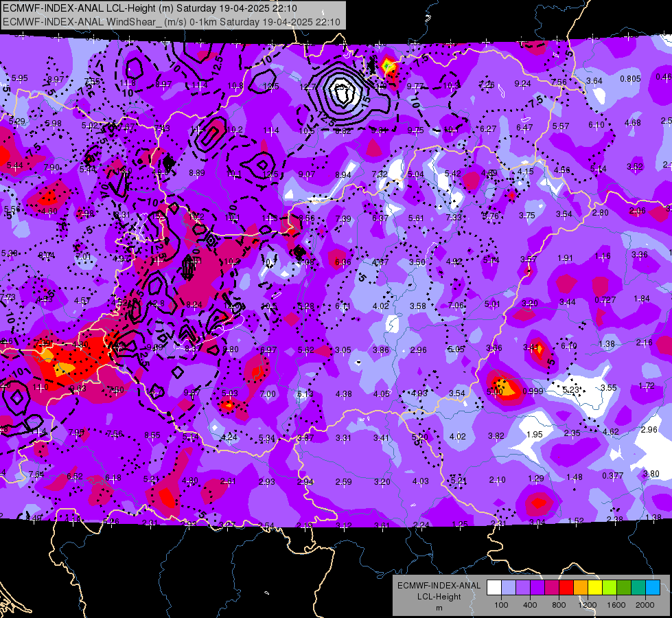Click the magenta-pink legend swatch
Viewport: 672px width, 618px height.
pos(552,588)
